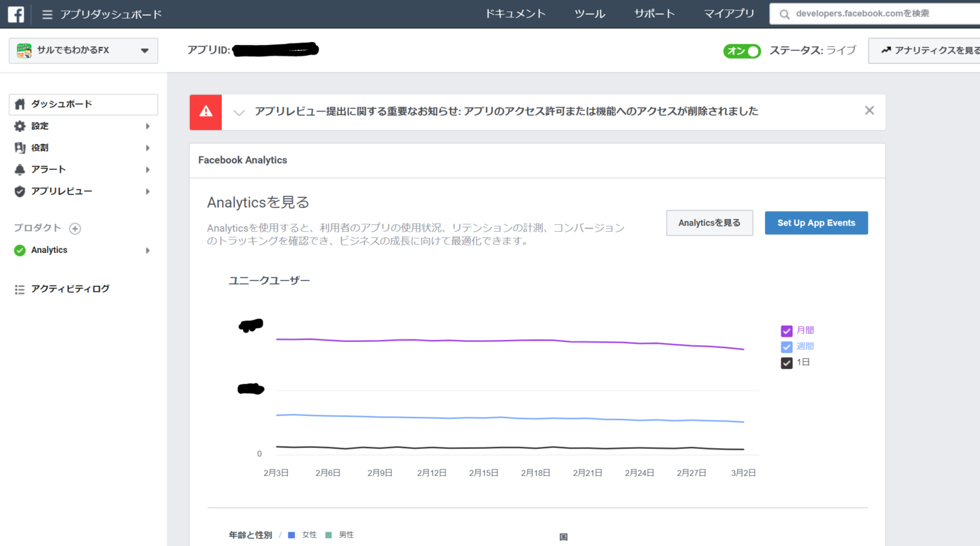Open the サポート menu
This screenshot has height=546, width=980.
(x=655, y=14)
